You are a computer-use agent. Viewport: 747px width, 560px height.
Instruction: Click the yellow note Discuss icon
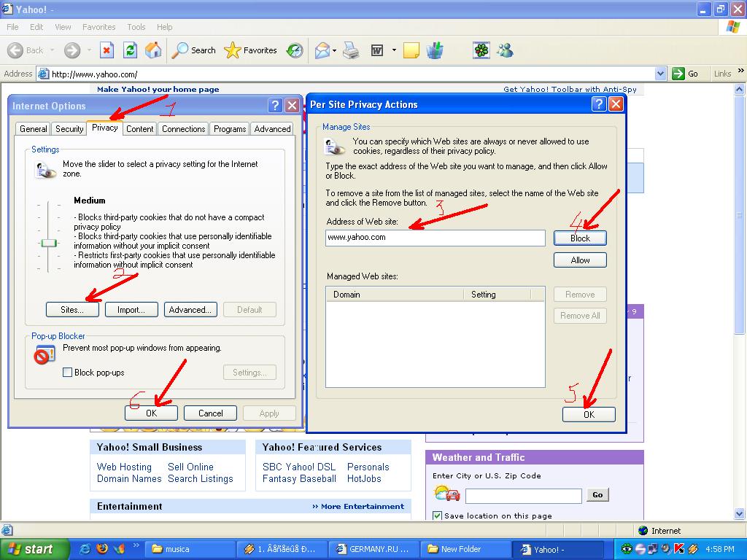[411, 50]
